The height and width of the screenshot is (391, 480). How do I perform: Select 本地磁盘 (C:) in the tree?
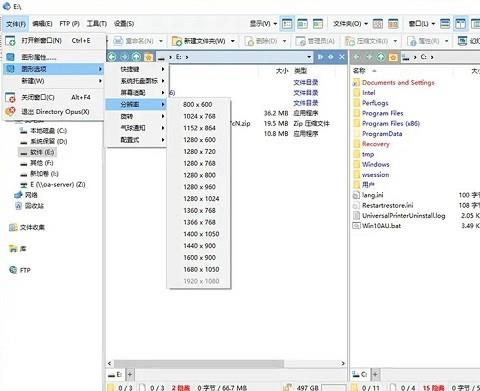pyautogui.click(x=43, y=130)
